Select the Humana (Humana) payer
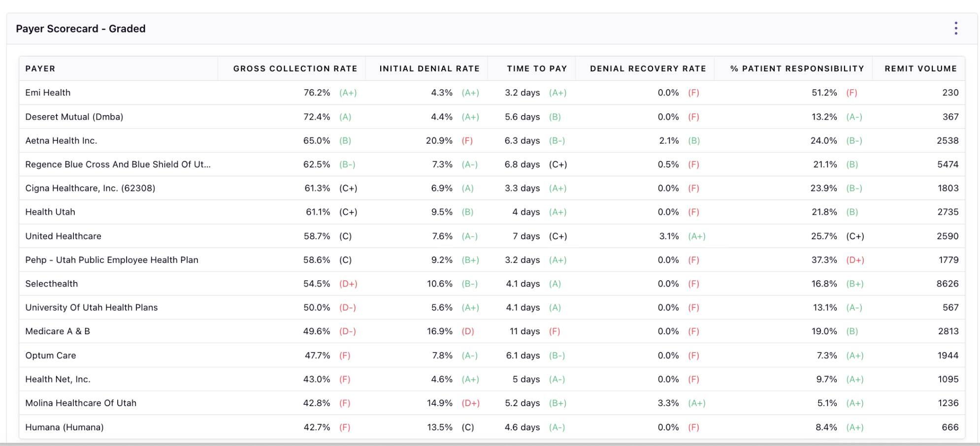The height and width of the screenshot is (446, 980). (65, 427)
